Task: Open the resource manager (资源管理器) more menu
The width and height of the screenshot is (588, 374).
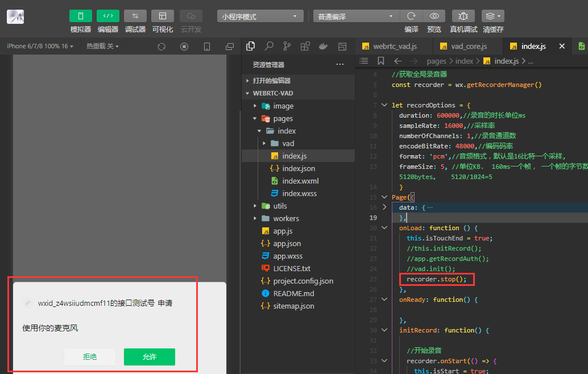Action: pos(340,64)
